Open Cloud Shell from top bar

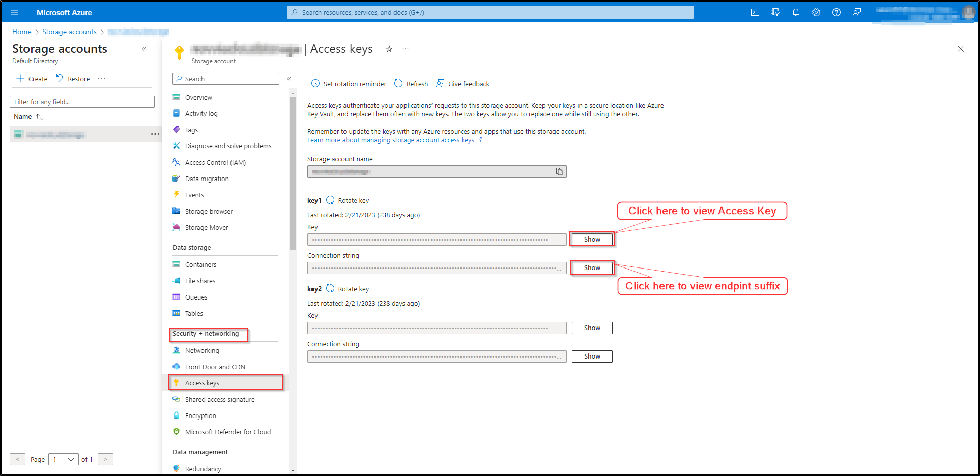tap(755, 12)
